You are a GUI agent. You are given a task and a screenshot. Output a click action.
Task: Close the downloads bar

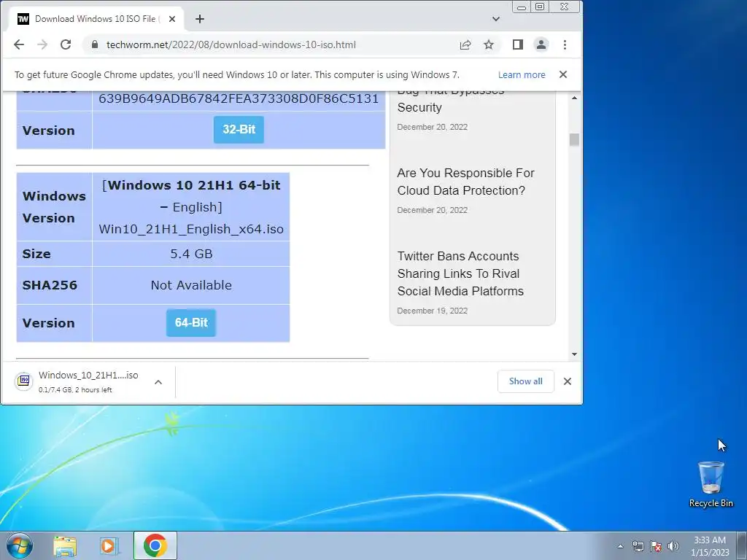click(x=568, y=381)
